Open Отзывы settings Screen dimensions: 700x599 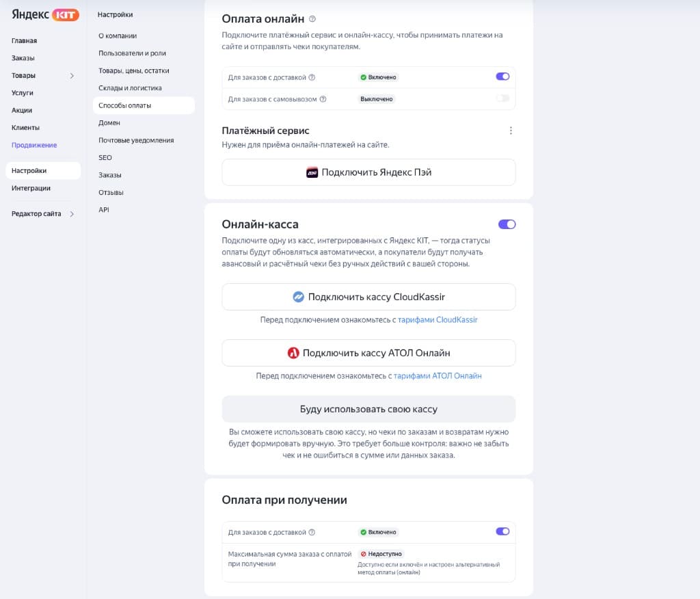click(111, 193)
